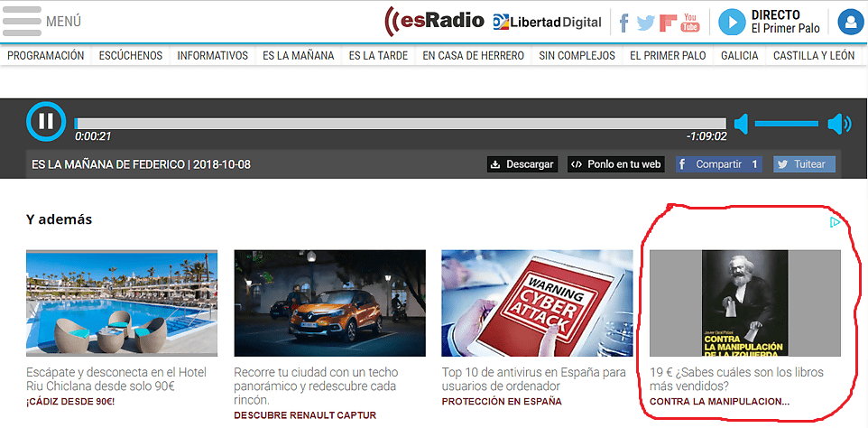This screenshot has height=428, width=868.
Task: Open the ESCÚCHENOS menu item
Action: point(131,55)
